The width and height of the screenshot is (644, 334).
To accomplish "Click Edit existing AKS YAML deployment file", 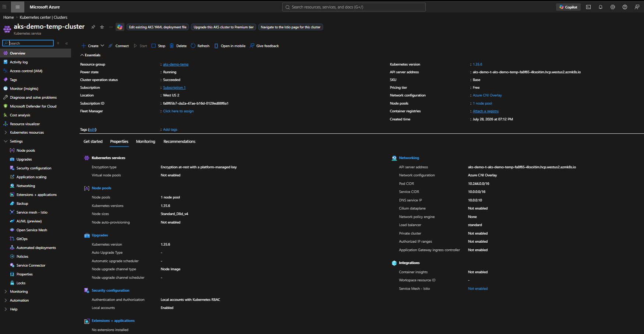I will [158, 27].
